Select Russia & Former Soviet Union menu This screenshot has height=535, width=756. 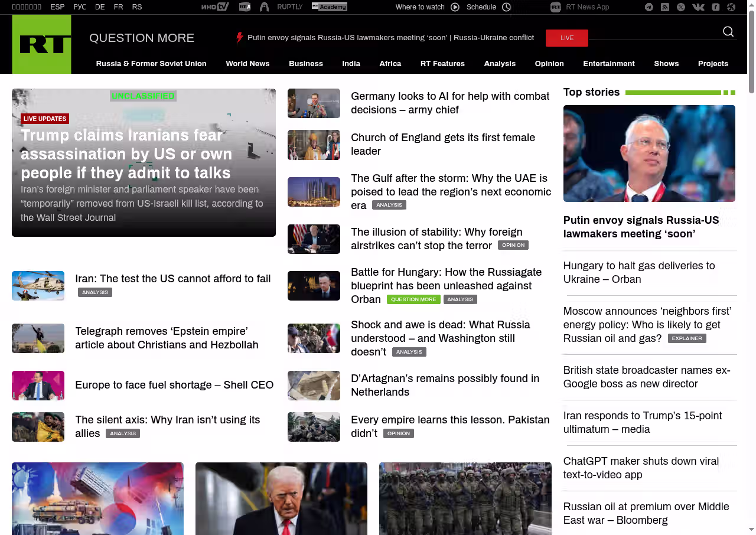click(x=151, y=64)
